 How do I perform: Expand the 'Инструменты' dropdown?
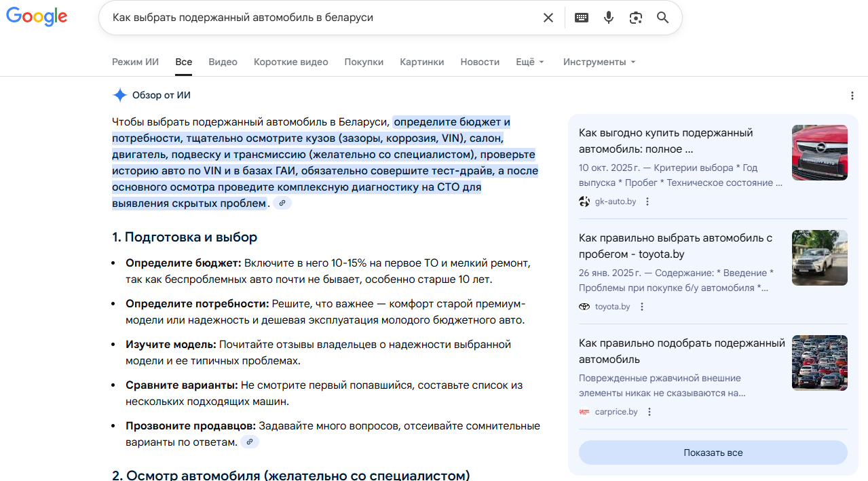tap(599, 62)
